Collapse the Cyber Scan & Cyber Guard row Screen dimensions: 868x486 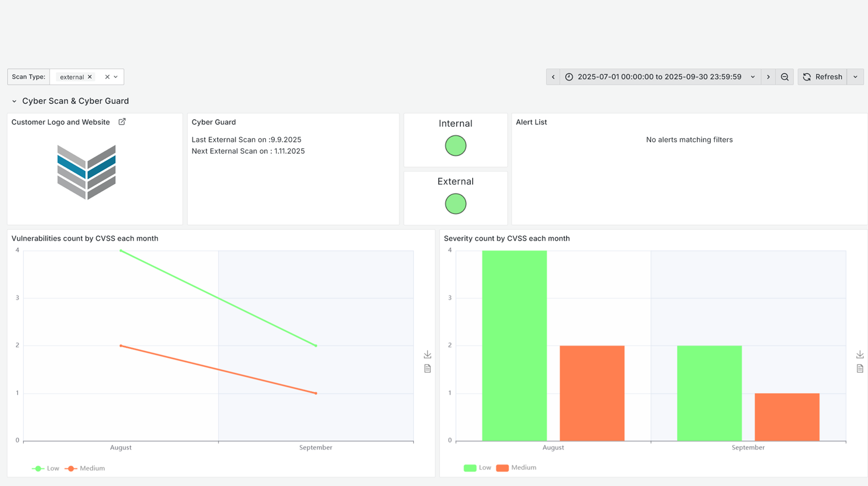[x=14, y=101]
